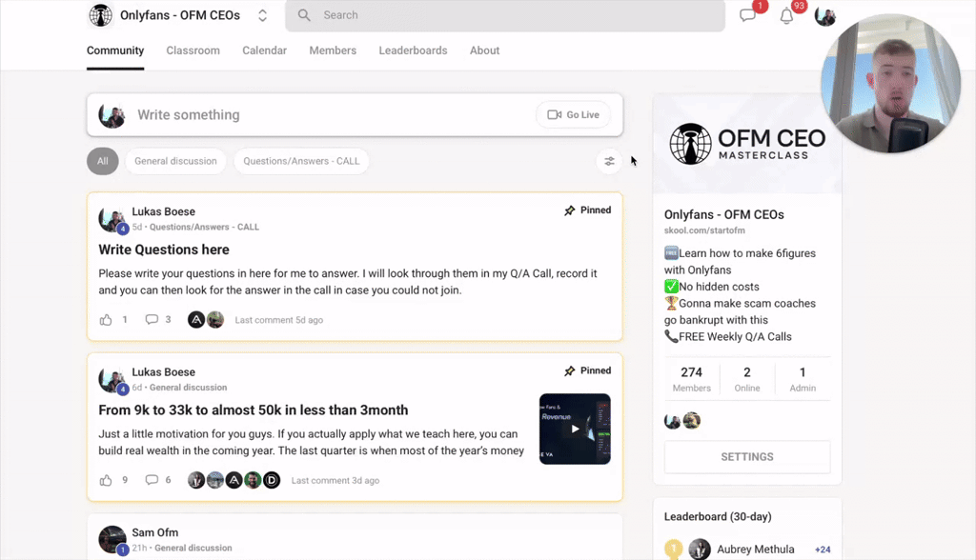The height and width of the screenshot is (560, 976).
Task: Click the Leaderboard (30-day) heading
Action: coord(718,516)
